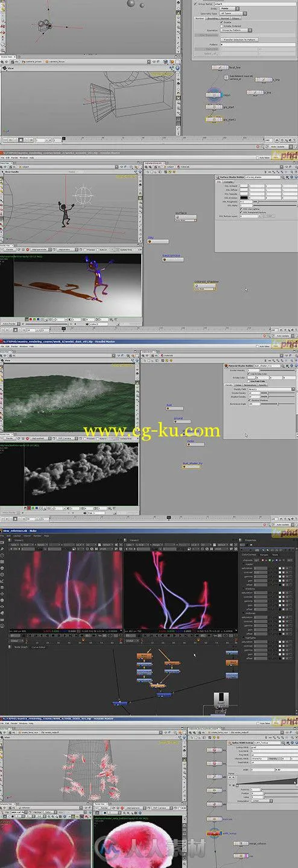298x868 pixels.
Task: Toggle the Group Name checkbox
Action: pos(195,4)
